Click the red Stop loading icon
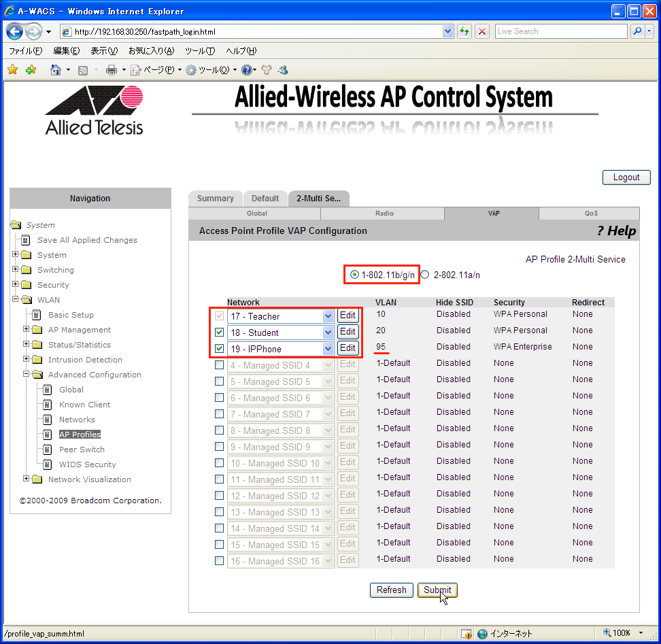The image size is (661, 644). (482, 31)
